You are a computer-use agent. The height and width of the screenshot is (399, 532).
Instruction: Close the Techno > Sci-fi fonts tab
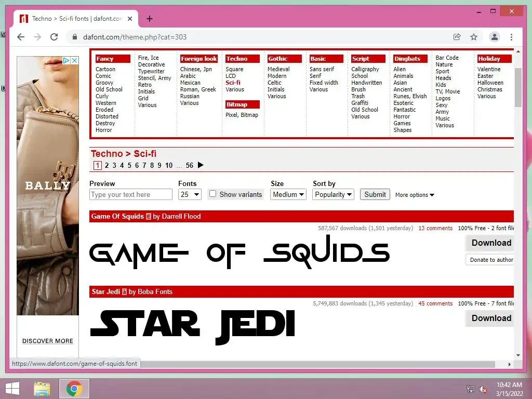tap(129, 19)
